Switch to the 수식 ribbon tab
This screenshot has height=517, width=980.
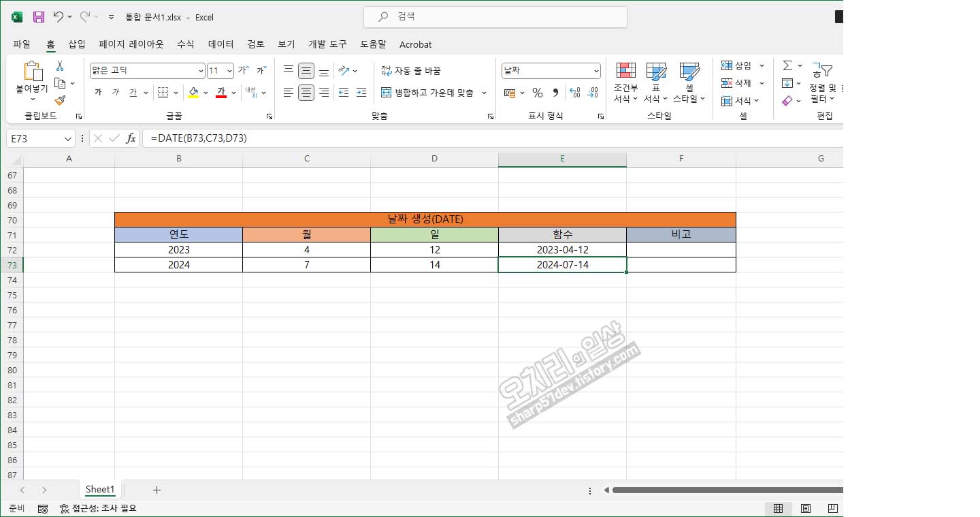(x=186, y=44)
